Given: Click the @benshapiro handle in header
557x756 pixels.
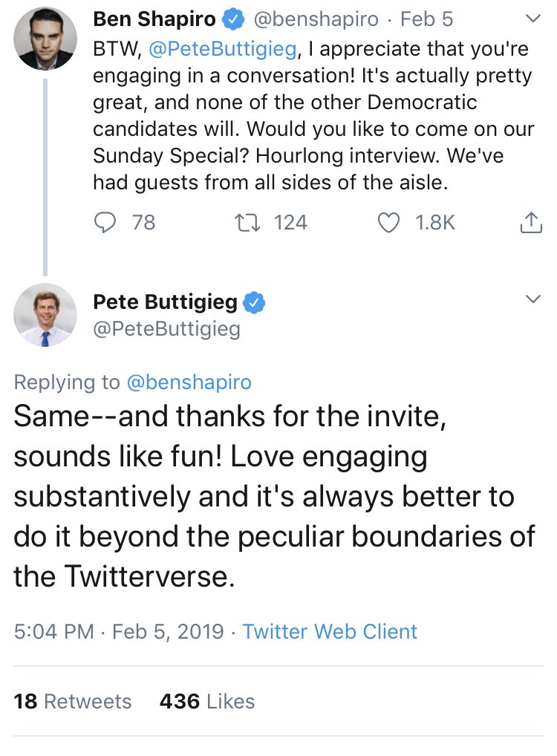Looking at the screenshot, I should (x=316, y=19).
